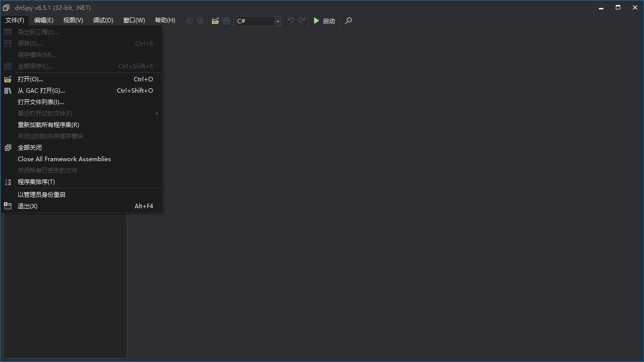
Task: Click the folder icon beside 打开(O)...
Action: (8, 79)
